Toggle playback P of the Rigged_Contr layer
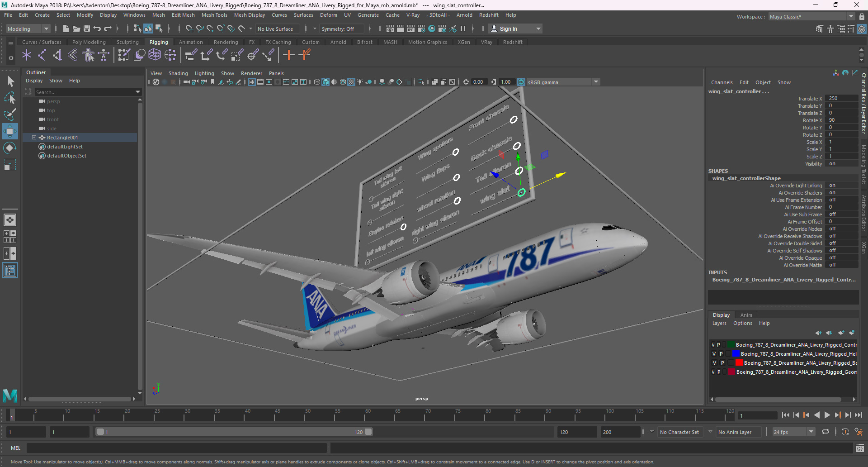Viewport: 868px width, 467px height. click(718, 345)
